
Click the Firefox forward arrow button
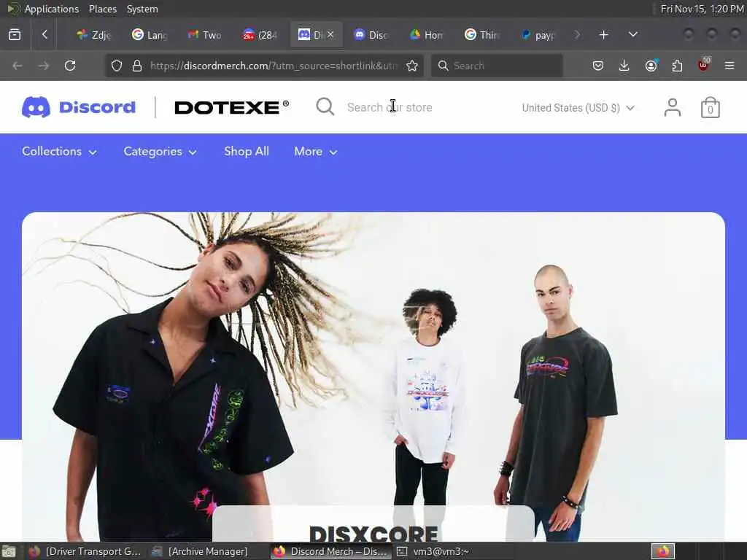[44, 66]
